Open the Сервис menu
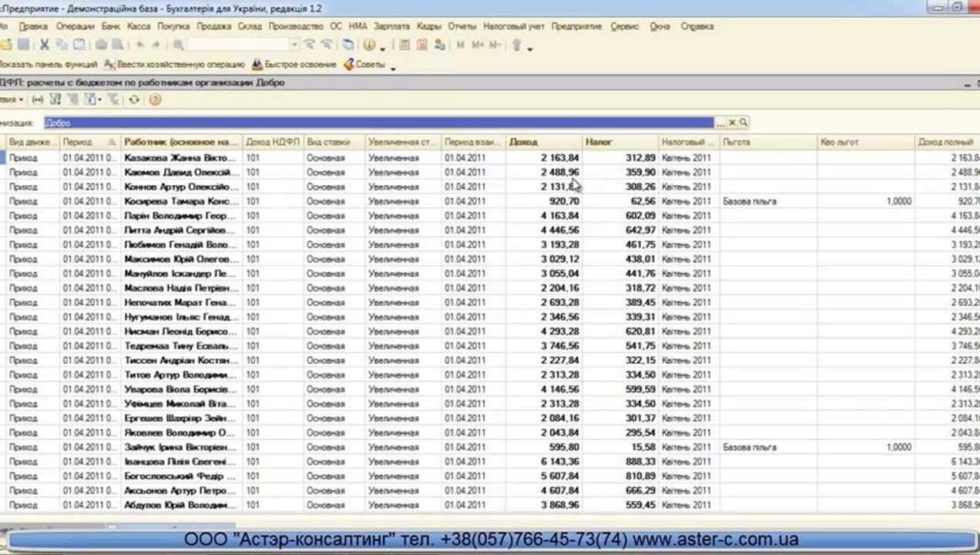 tap(625, 26)
